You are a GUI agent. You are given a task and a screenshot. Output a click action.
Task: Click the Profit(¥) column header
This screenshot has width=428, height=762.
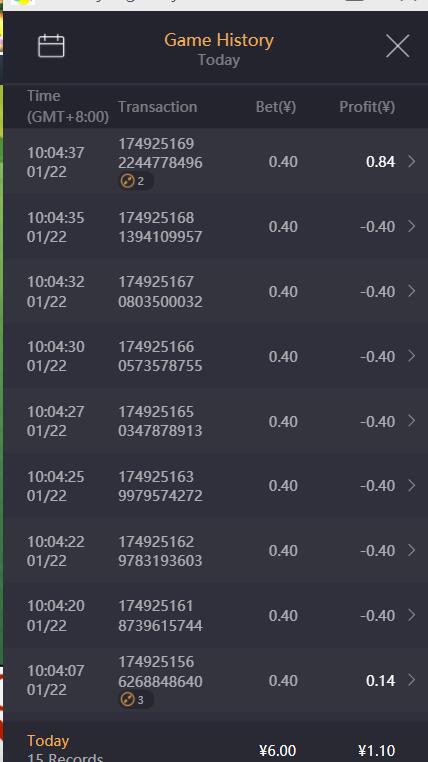pos(367,107)
